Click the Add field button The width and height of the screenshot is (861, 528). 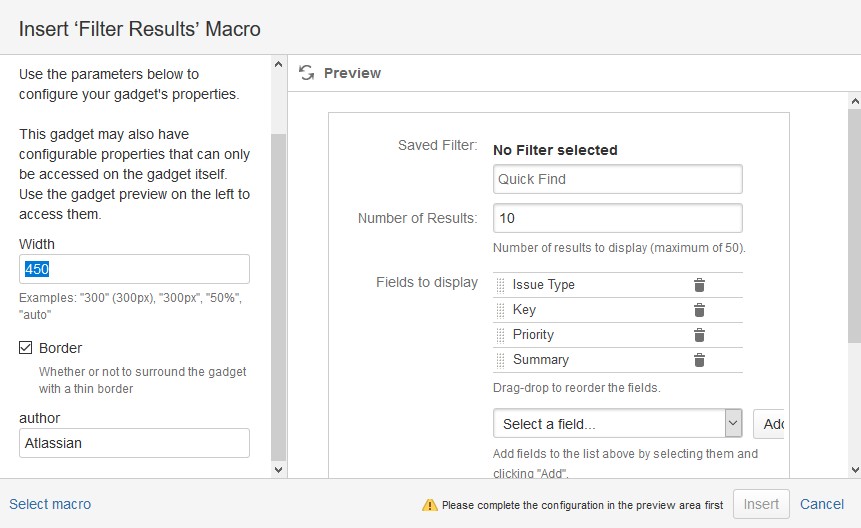pos(769,424)
